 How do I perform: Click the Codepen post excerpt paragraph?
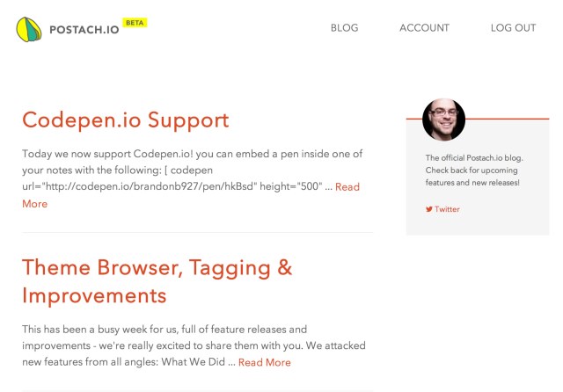pos(192,178)
